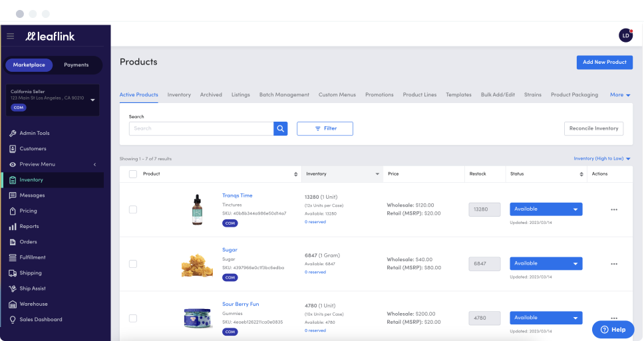Open the More tabs dropdown

(x=620, y=95)
